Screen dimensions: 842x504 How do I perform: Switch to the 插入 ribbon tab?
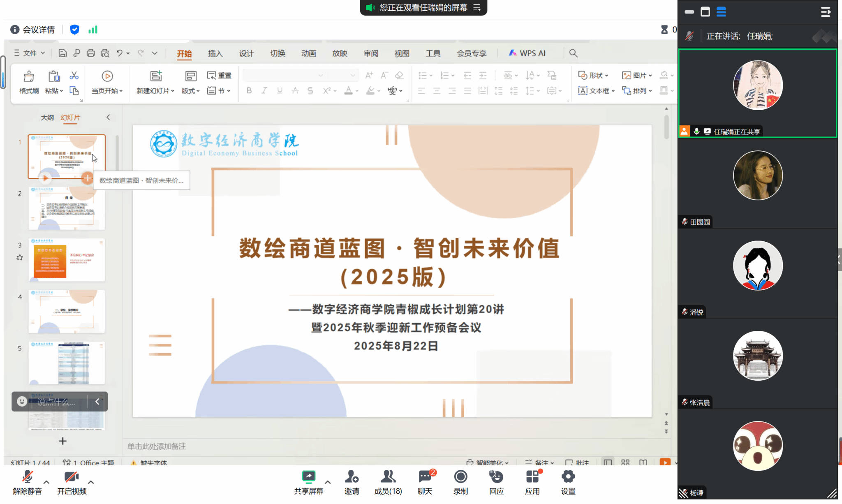[x=215, y=53]
